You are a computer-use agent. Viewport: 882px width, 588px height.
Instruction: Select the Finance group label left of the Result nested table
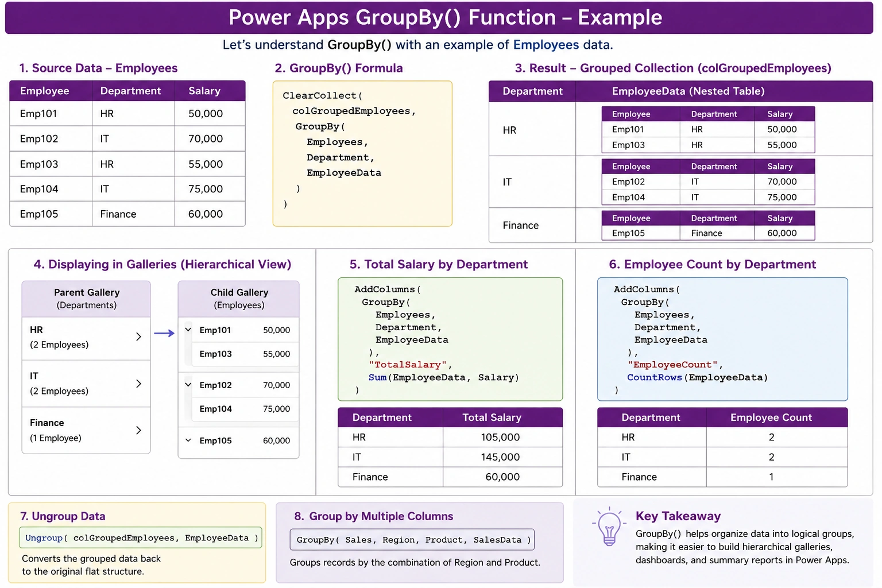tap(521, 226)
